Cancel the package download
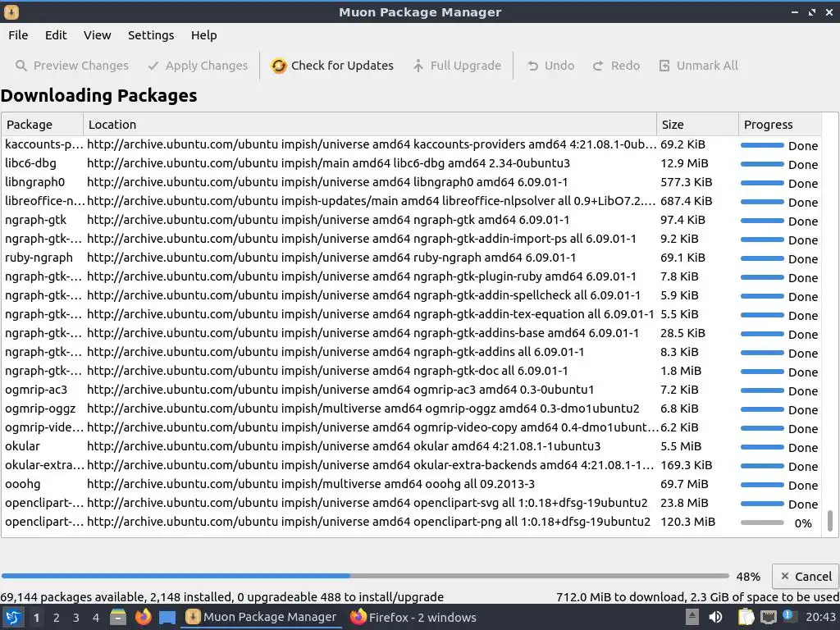This screenshot has width=840, height=630. point(806,577)
